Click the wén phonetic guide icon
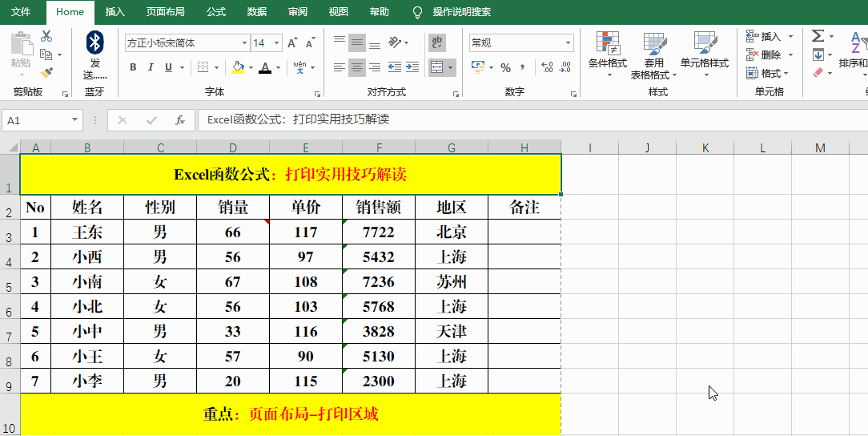The width and height of the screenshot is (868, 436). pyautogui.click(x=300, y=67)
